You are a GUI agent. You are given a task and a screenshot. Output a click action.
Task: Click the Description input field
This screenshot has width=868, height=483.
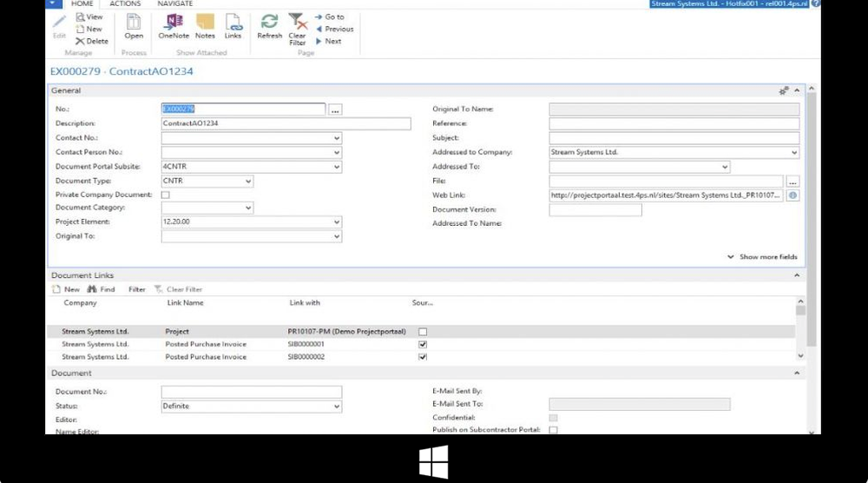(286, 123)
